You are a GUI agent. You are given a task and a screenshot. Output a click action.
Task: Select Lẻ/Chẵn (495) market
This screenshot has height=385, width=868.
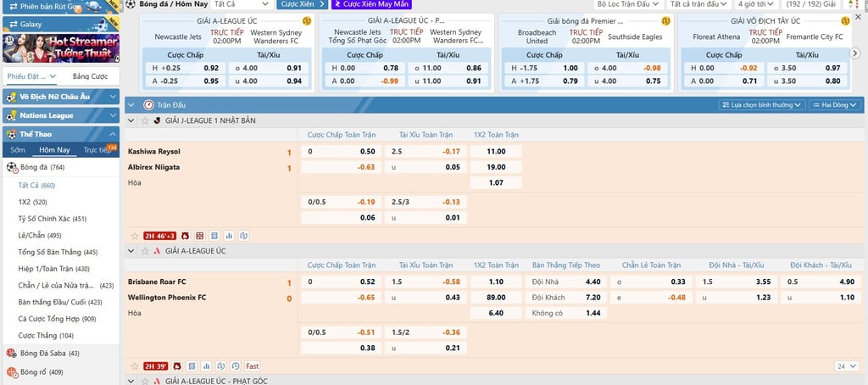(x=39, y=236)
